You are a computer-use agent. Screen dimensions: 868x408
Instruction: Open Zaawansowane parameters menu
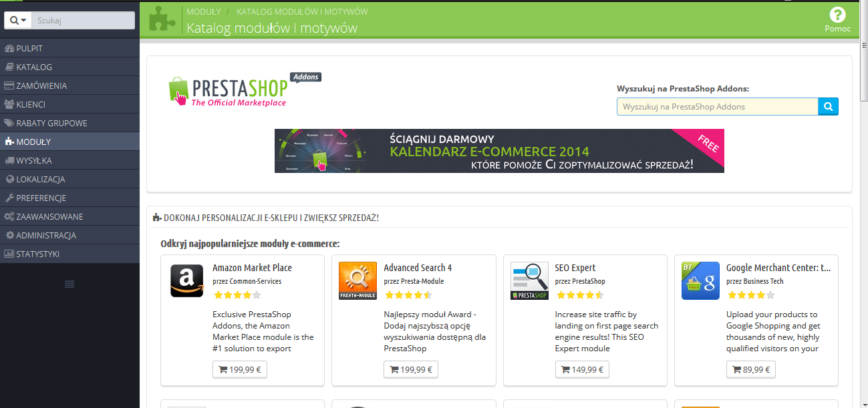(x=69, y=216)
